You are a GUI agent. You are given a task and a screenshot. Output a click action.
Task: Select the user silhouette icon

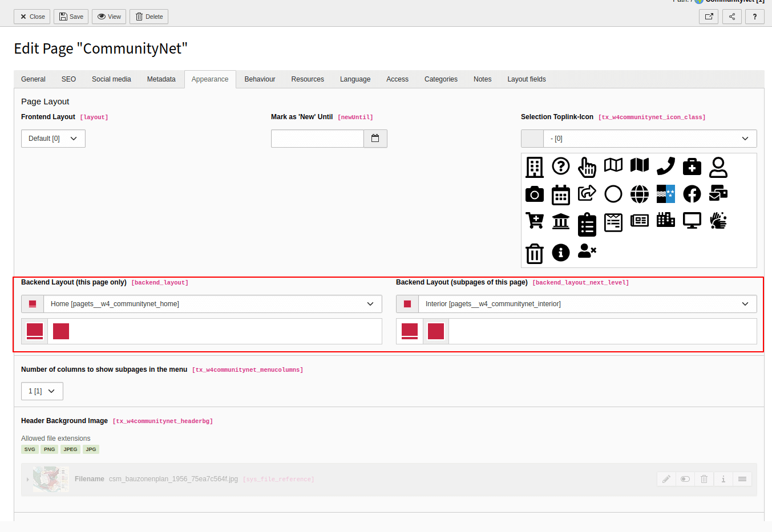718,167
